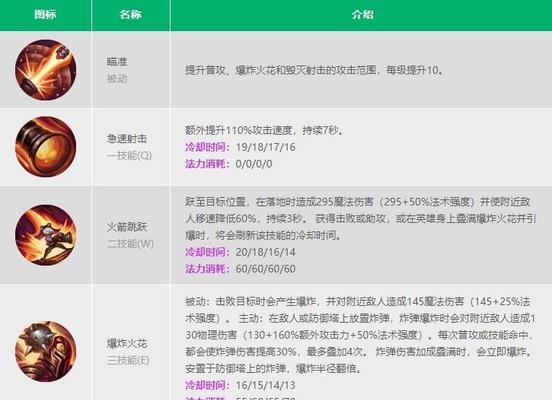The image size is (552, 400).
Task: Click the 急速射击 skill name
Action: (127, 138)
